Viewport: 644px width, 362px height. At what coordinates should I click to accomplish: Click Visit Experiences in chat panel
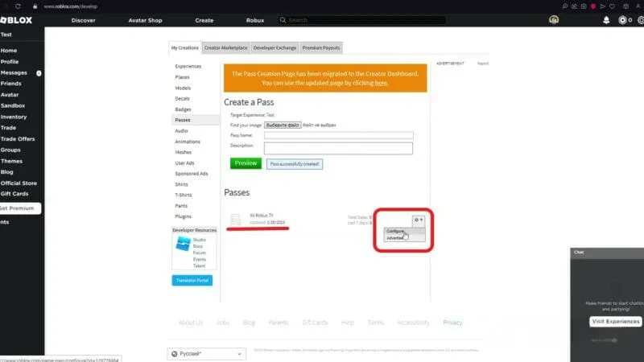(616, 321)
